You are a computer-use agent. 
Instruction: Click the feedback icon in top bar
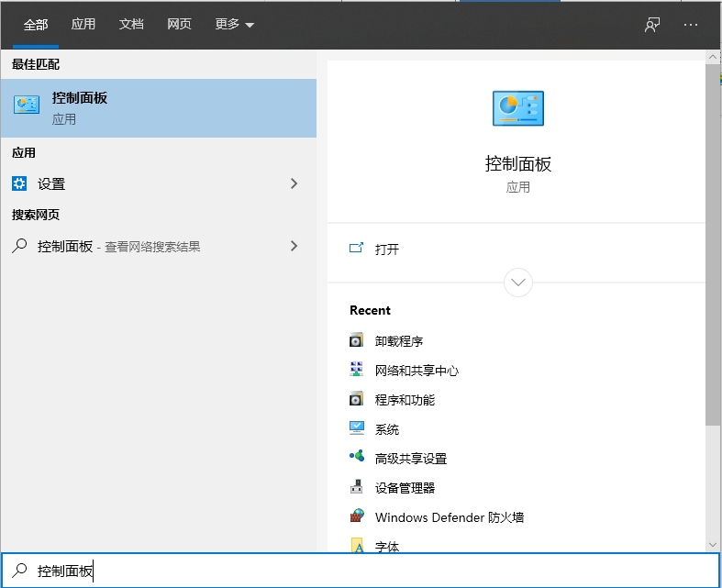652,25
